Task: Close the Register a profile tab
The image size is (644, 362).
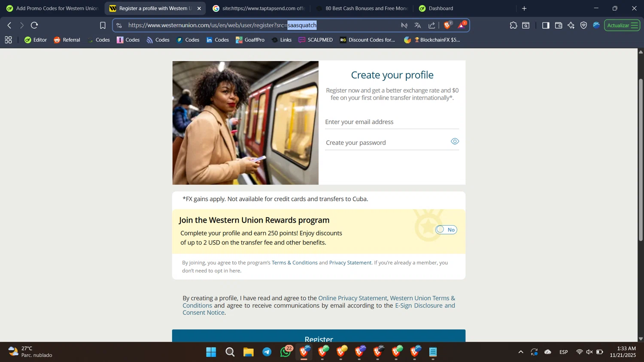Action: tap(199, 8)
